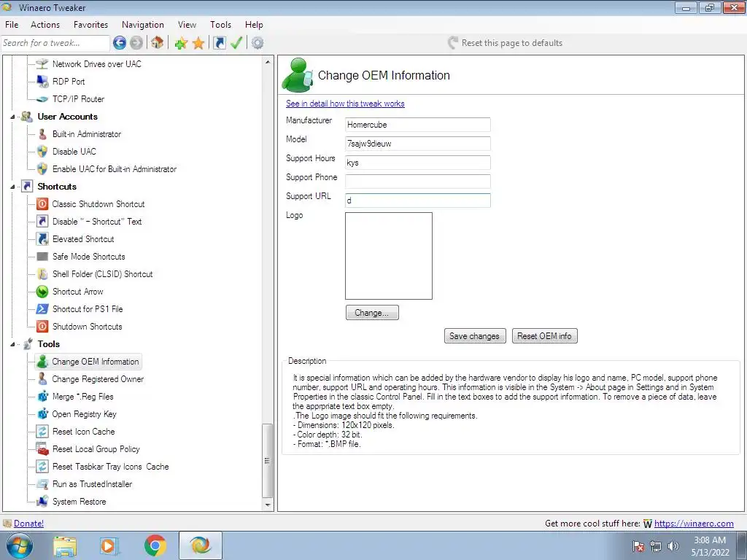The width and height of the screenshot is (747, 560).
Task: Click the Change... logo button
Action: click(x=372, y=313)
